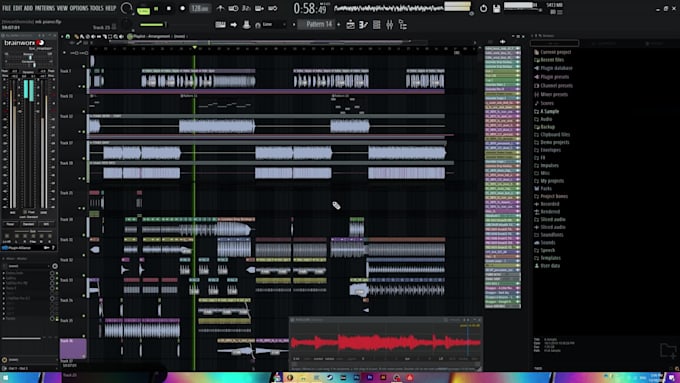Open the PATTERNS menu
The height and width of the screenshot is (383, 680).
(x=45, y=8)
